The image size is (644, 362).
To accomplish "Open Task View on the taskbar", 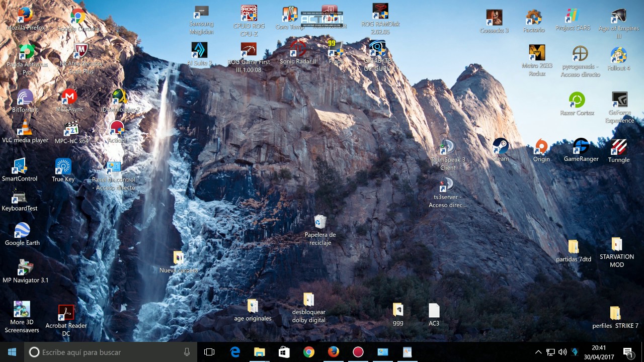I will (x=209, y=352).
